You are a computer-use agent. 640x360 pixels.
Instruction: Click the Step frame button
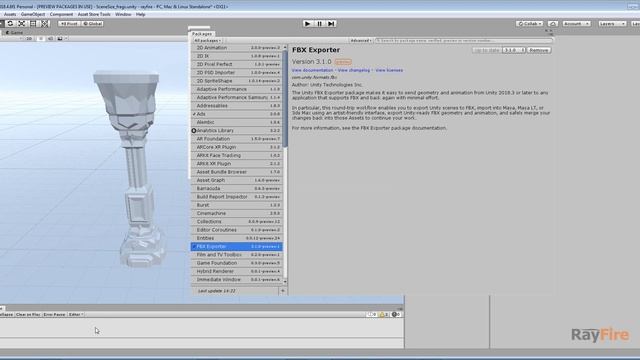click(331, 24)
